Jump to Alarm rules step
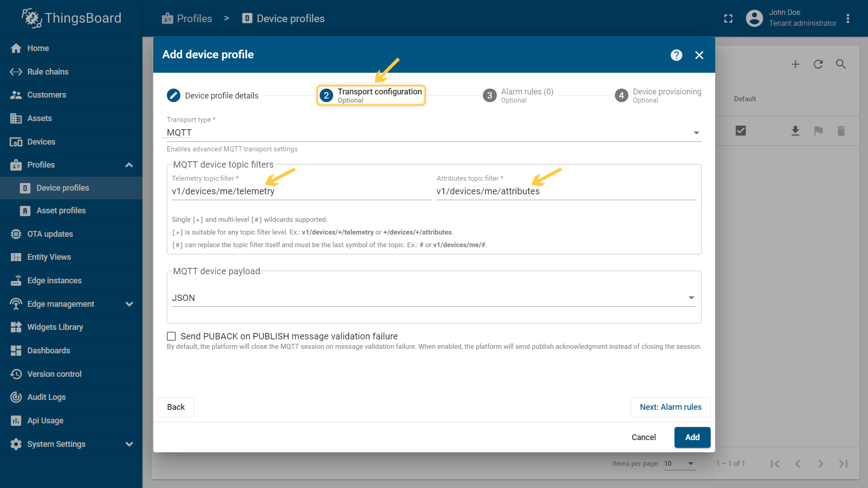This screenshot has width=868, height=488. click(x=518, y=95)
